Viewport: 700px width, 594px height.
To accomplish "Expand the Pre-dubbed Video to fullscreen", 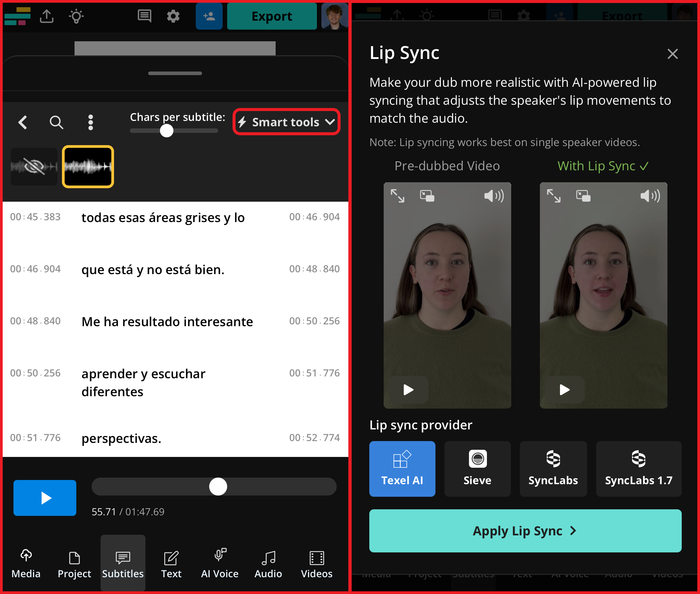I will pos(398,196).
